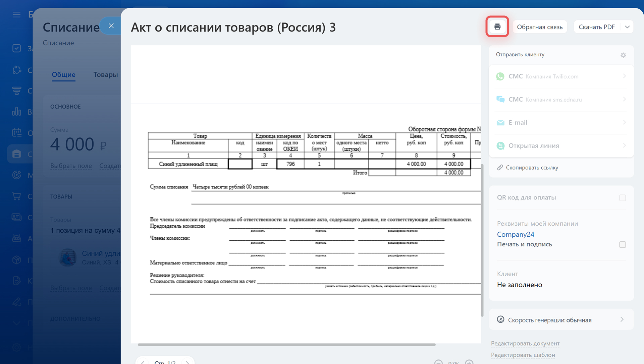Screen dimensions: 644x364
Task: Expand the Скачать PDF dropdown arrow
Action: point(627,27)
